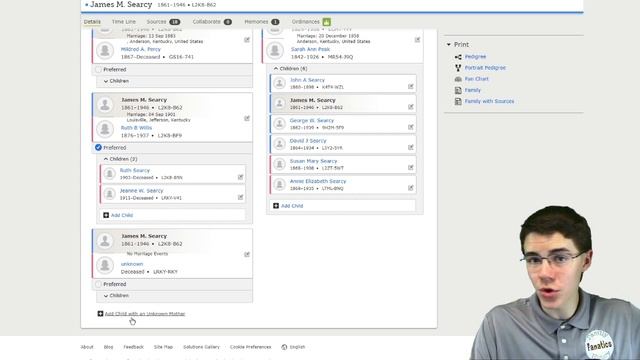
Task: Open Pedigree print link
Action: point(476,57)
